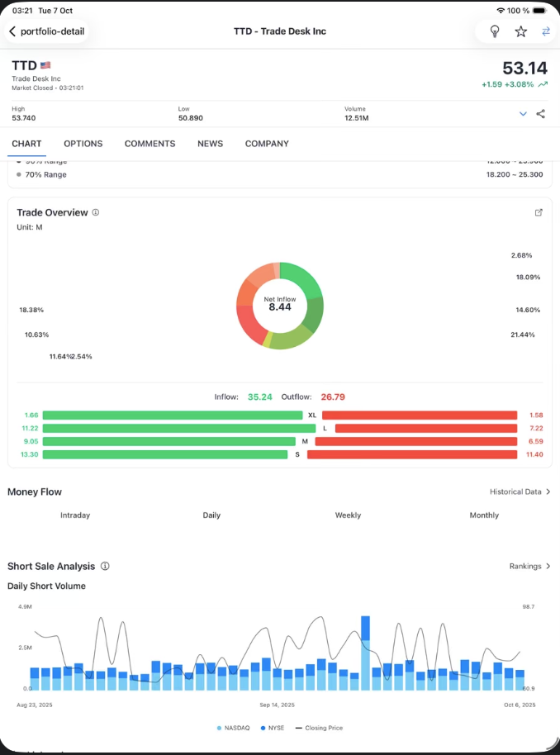Toggle NASDAQ legend entry in chart
Viewport: 560px width, 755px height.
coord(234,728)
